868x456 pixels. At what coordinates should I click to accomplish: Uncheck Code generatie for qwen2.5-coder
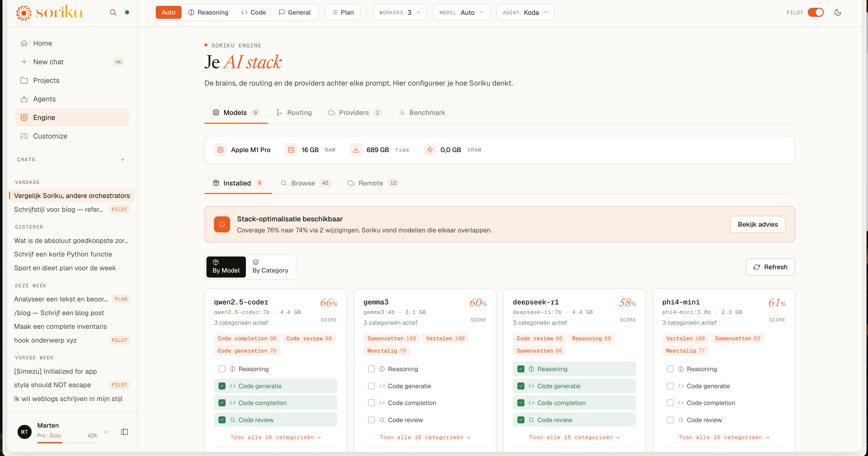[222, 386]
